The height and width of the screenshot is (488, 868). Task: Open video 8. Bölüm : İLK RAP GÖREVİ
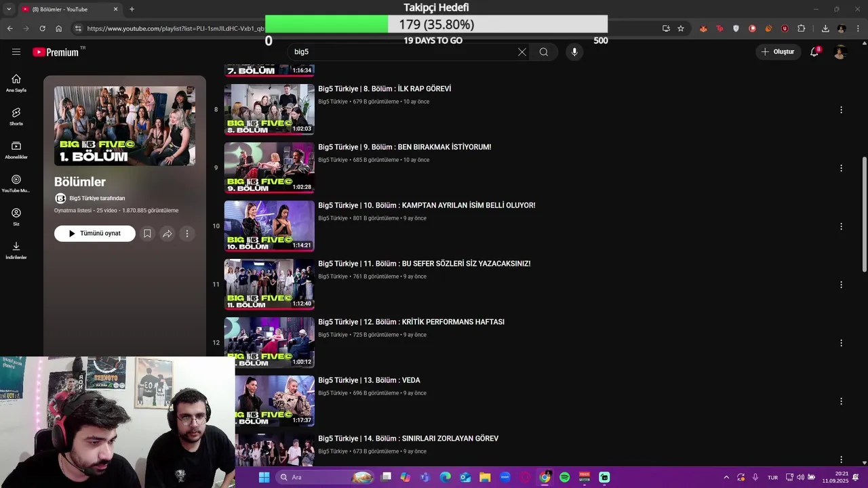click(384, 89)
